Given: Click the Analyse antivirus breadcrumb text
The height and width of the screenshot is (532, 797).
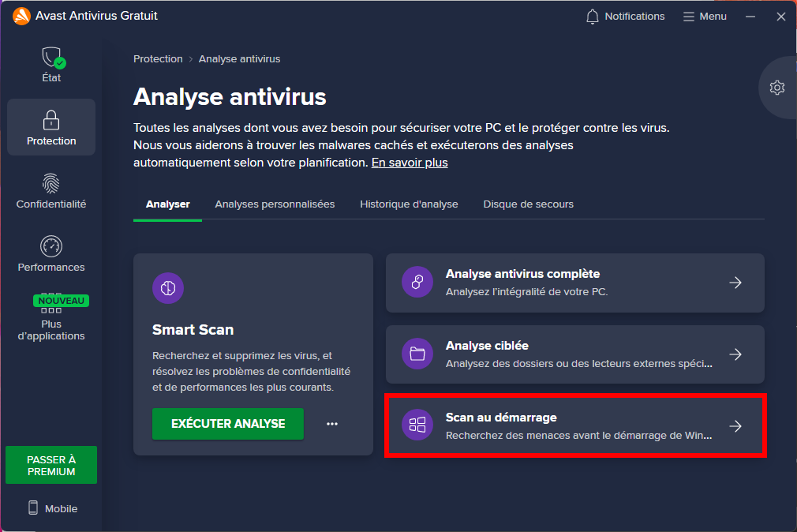Looking at the screenshot, I should (239, 59).
